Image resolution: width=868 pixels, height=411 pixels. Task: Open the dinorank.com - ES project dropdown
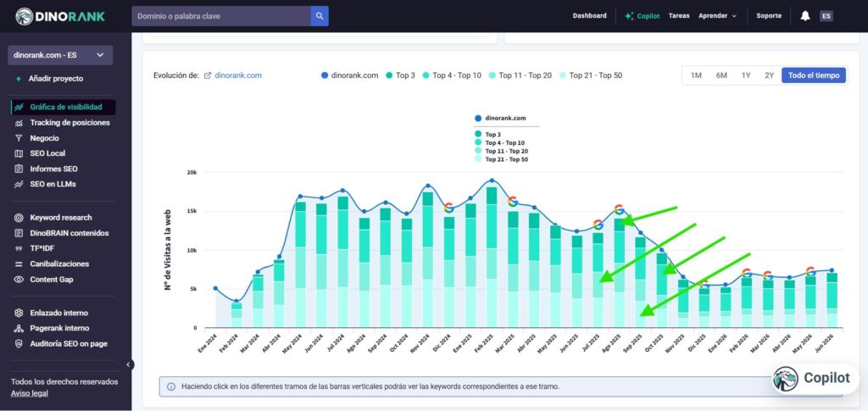pos(60,55)
